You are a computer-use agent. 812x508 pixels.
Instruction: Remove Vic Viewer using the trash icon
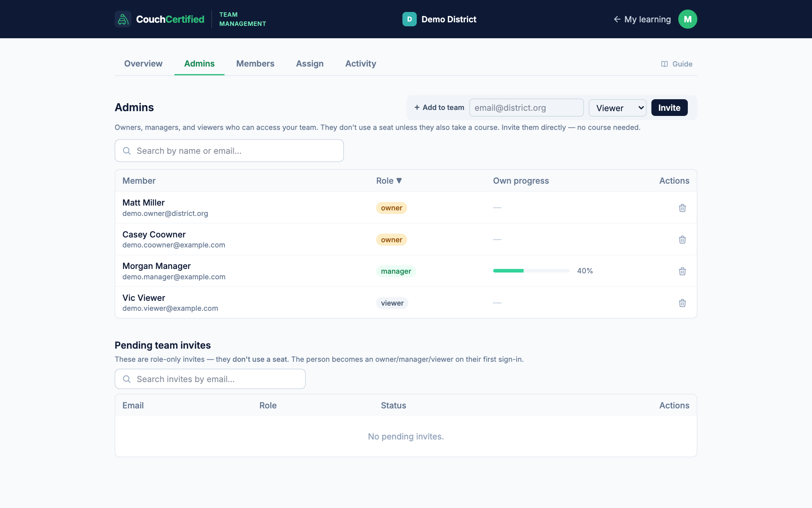[x=682, y=303]
